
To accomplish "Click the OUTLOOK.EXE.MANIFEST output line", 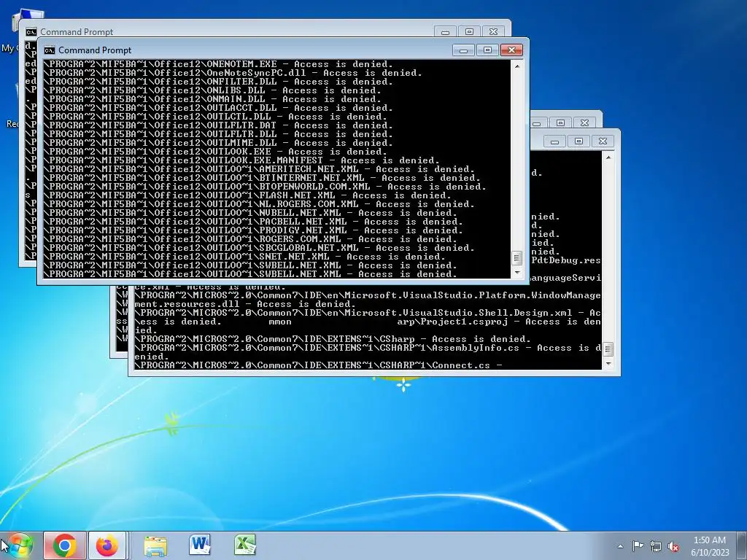I will point(241,160).
